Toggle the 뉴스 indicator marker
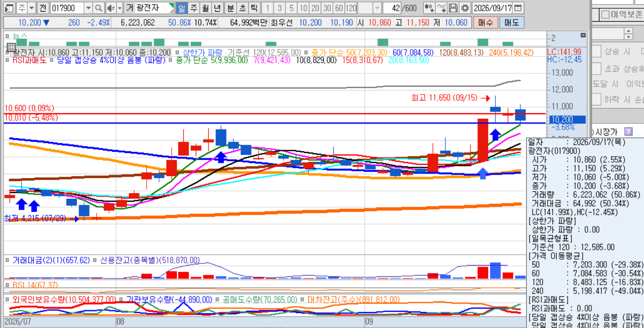Screen dimensions: 644x328 point(7,36)
